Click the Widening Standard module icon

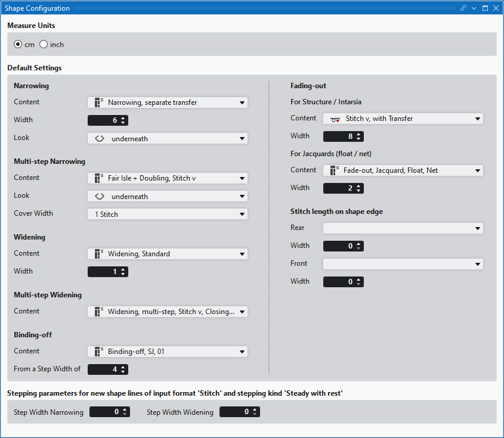point(98,254)
